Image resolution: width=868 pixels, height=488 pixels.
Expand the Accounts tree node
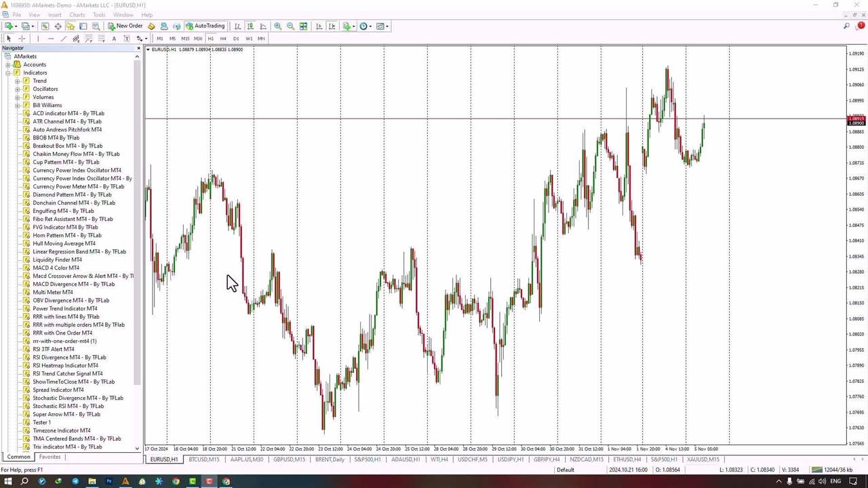[x=8, y=64]
